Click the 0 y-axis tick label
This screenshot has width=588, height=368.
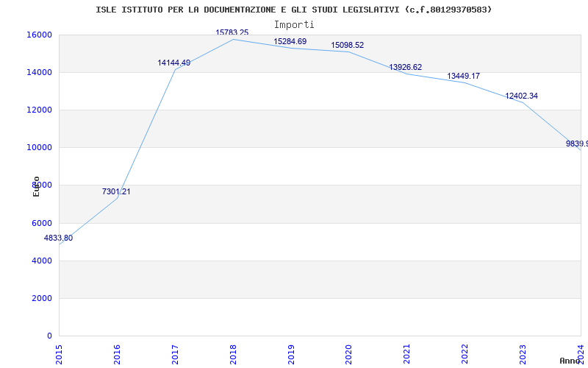(49, 336)
